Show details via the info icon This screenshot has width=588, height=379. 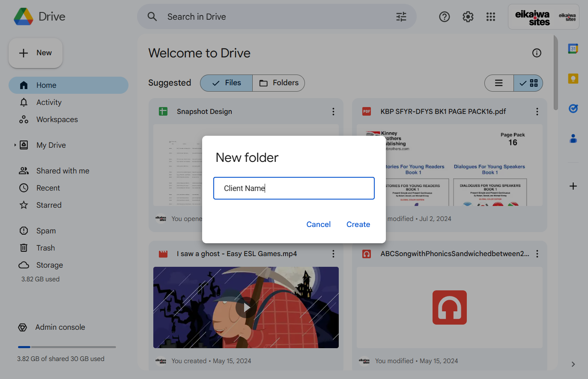537,53
